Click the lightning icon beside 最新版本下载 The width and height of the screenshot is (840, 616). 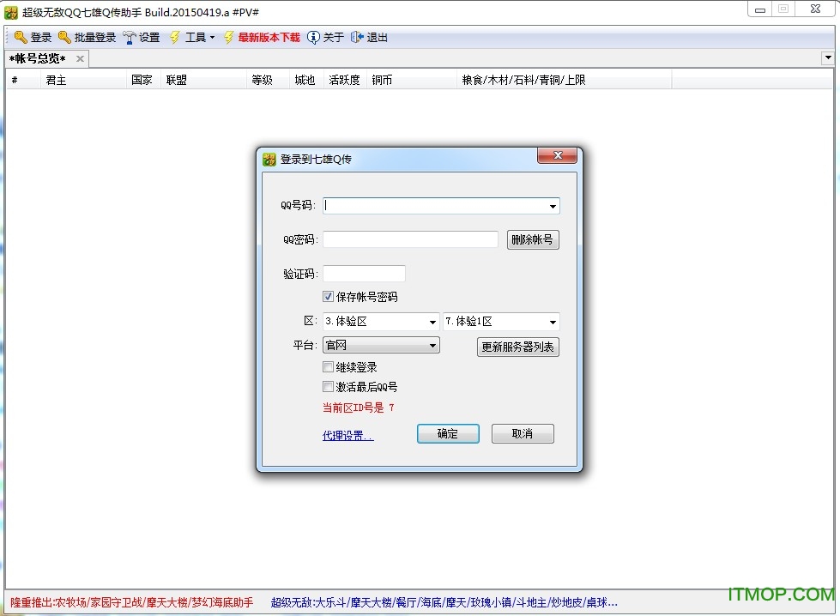(229, 37)
